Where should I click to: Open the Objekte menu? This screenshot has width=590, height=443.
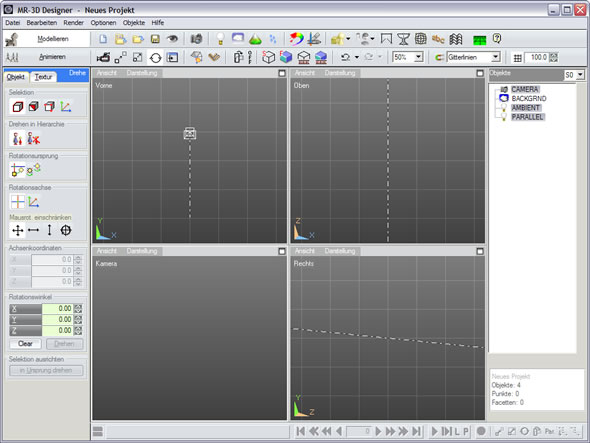coord(134,23)
